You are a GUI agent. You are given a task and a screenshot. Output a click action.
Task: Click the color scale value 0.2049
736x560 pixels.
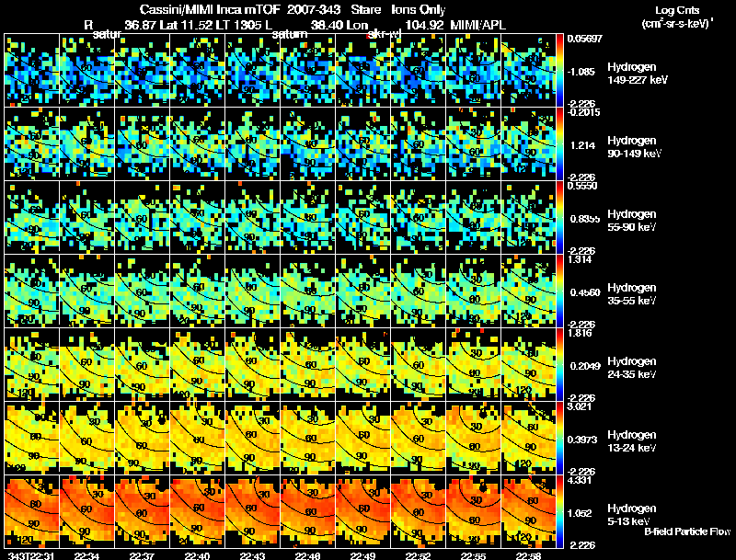585,366
